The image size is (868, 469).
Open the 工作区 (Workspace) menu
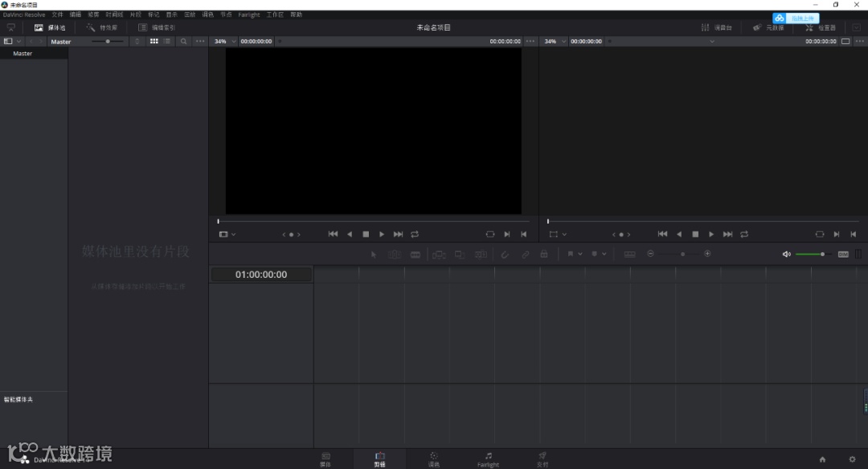pos(275,15)
